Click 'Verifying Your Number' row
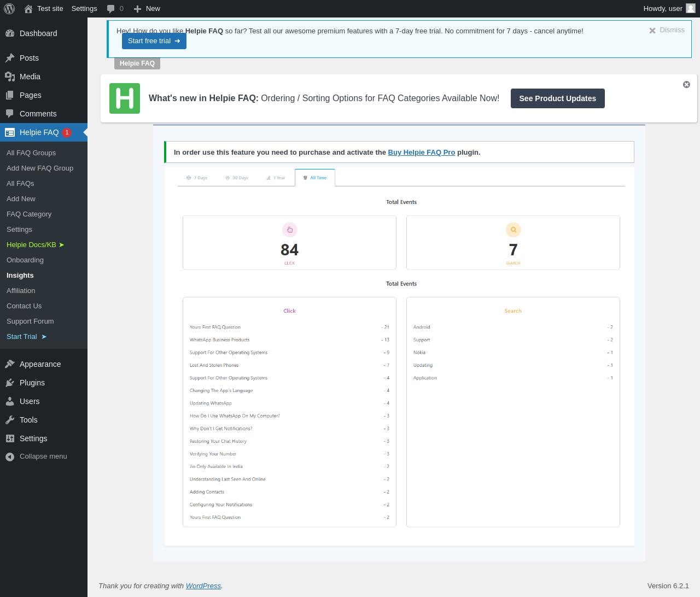Image resolution: width=700 pixels, height=597 pixels. pyautogui.click(x=289, y=454)
